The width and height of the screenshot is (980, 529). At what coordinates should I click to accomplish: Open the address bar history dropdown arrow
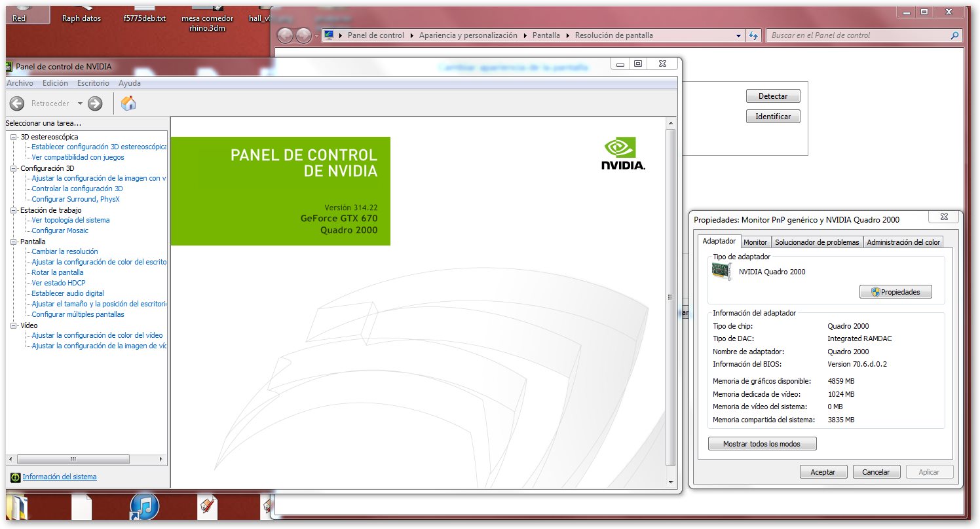tap(739, 35)
